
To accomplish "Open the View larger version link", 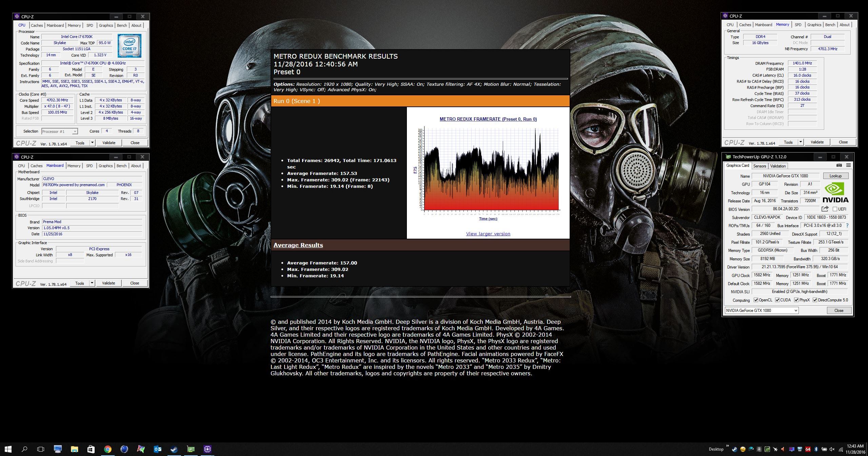I will (x=488, y=234).
